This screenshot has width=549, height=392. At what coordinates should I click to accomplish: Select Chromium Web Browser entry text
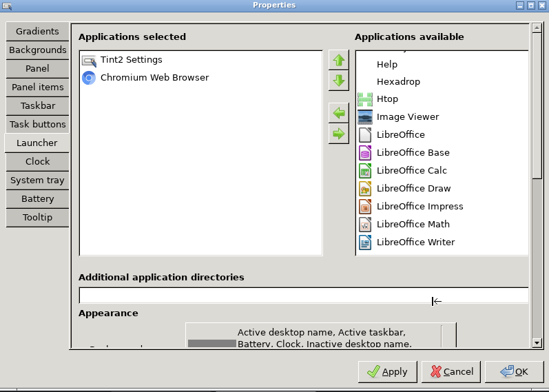click(154, 77)
